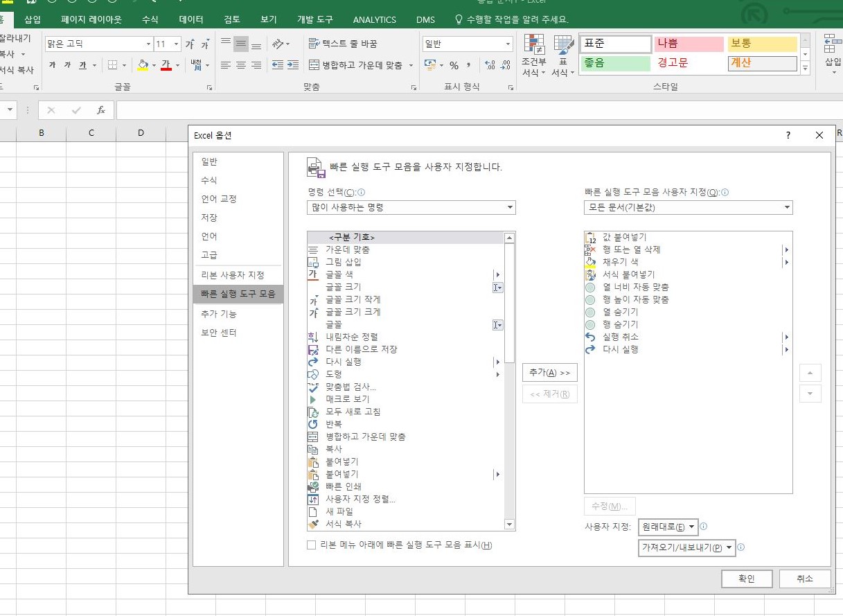Viewport: 843px width, 616px height.
Task: Apply the 계산 cell style
Action: pyautogui.click(x=762, y=63)
